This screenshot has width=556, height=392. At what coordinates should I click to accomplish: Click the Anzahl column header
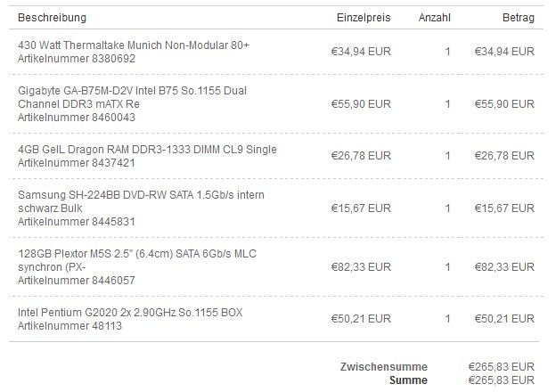pyautogui.click(x=435, y=18)
